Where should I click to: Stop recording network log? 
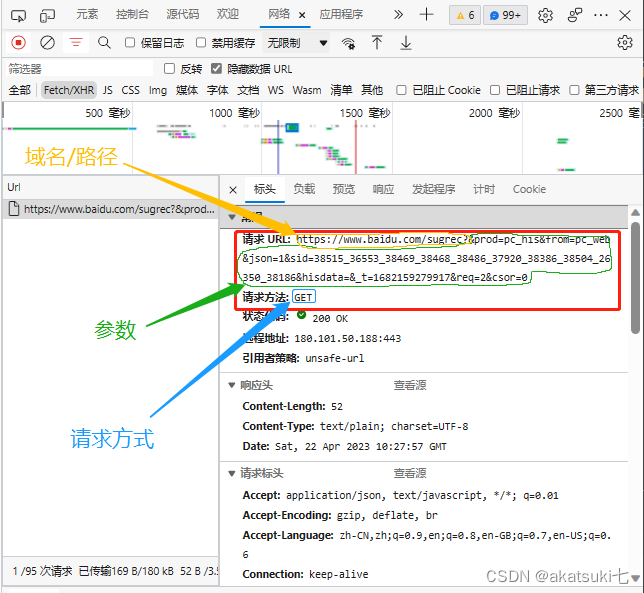18,43
